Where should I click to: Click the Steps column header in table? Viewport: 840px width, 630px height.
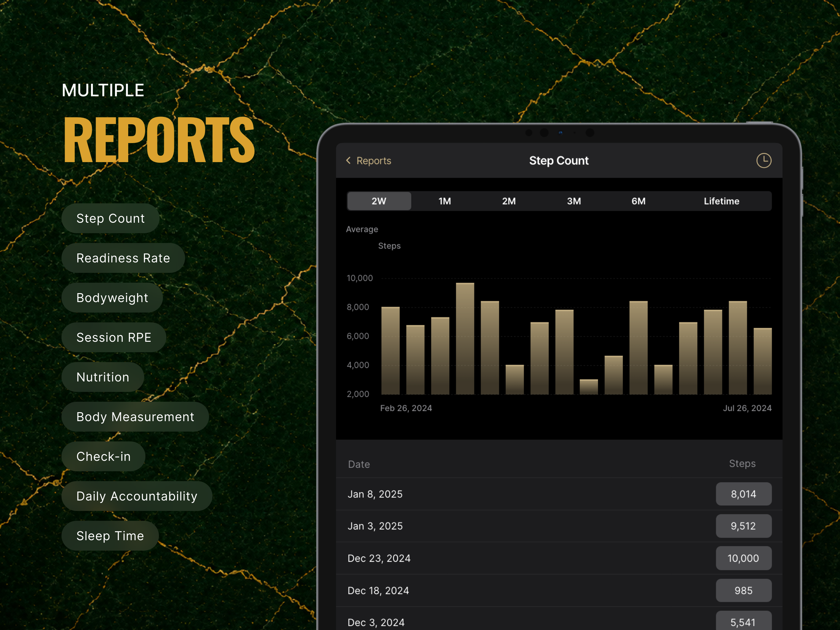742,464
